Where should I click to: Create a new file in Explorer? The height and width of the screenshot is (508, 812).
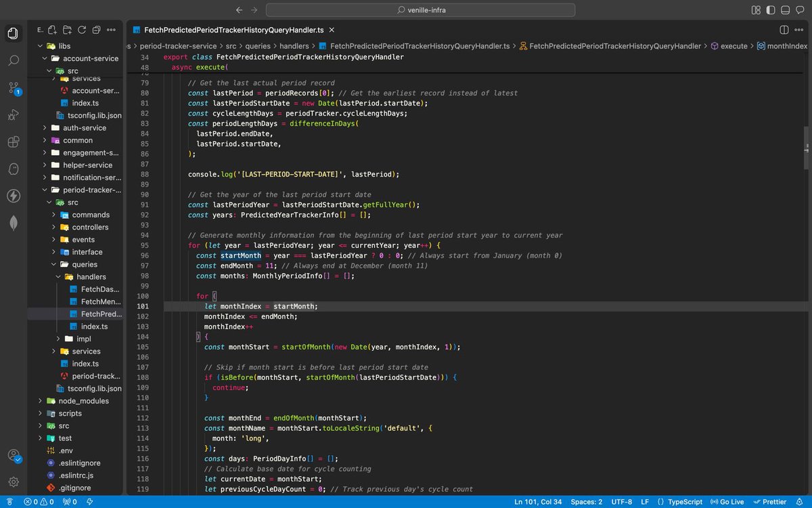click(x=52, y=30)
